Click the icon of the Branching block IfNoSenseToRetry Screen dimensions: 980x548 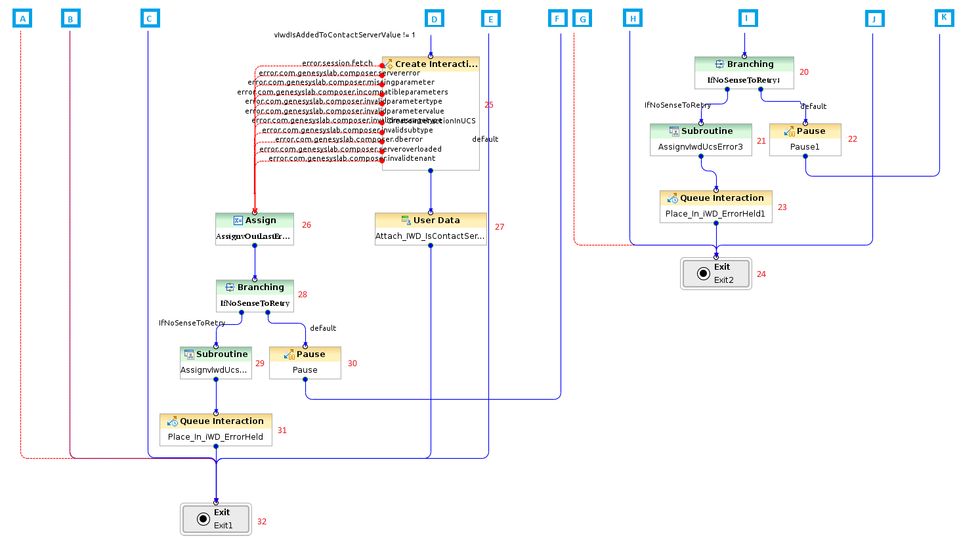(230, 287)
